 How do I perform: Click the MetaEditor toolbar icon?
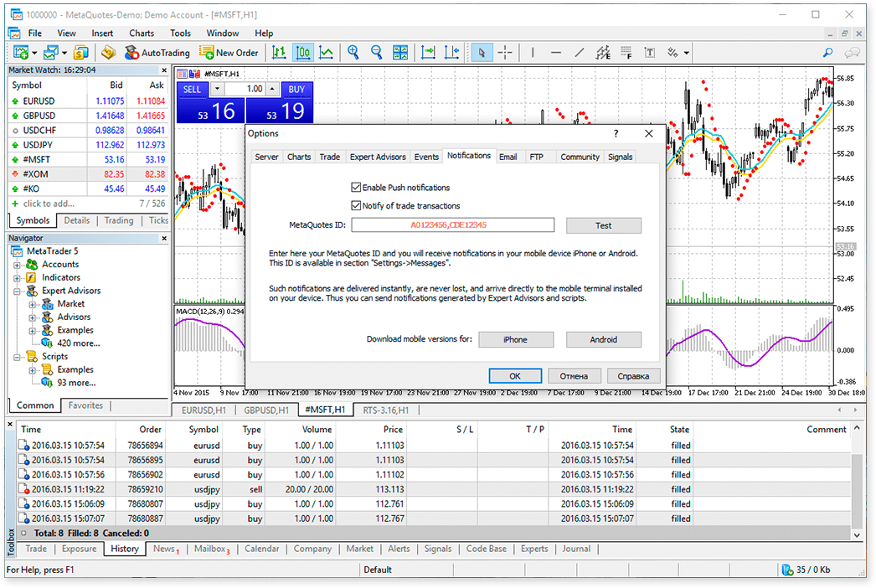[x=108, y=53]
